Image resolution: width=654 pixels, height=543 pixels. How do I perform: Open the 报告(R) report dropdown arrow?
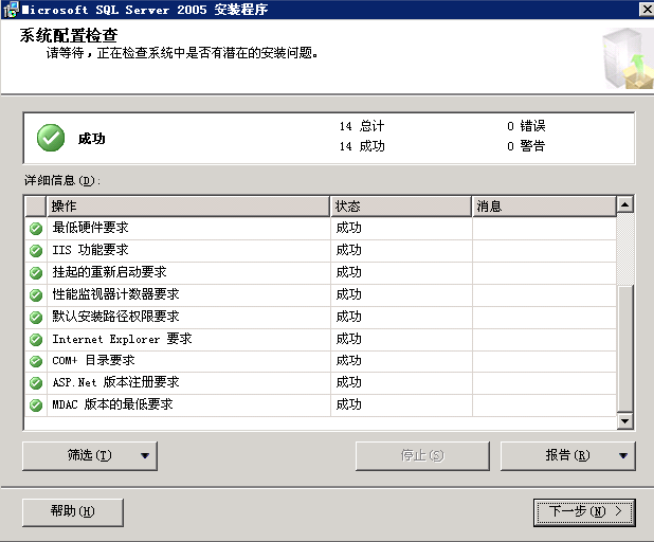(x=623, y=456)
